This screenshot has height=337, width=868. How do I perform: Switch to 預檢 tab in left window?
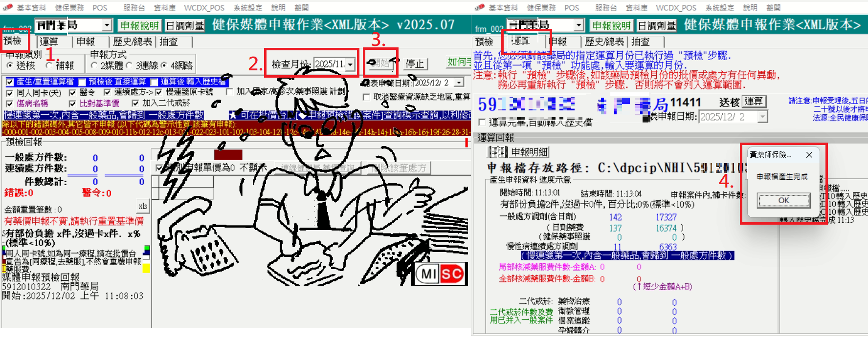[x=13, y=41]
